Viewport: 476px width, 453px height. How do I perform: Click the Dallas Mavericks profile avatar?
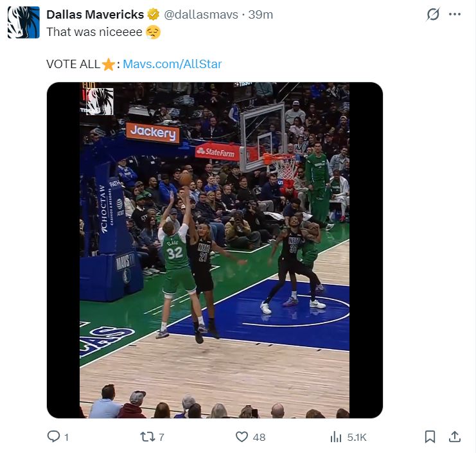coord(24,22)
